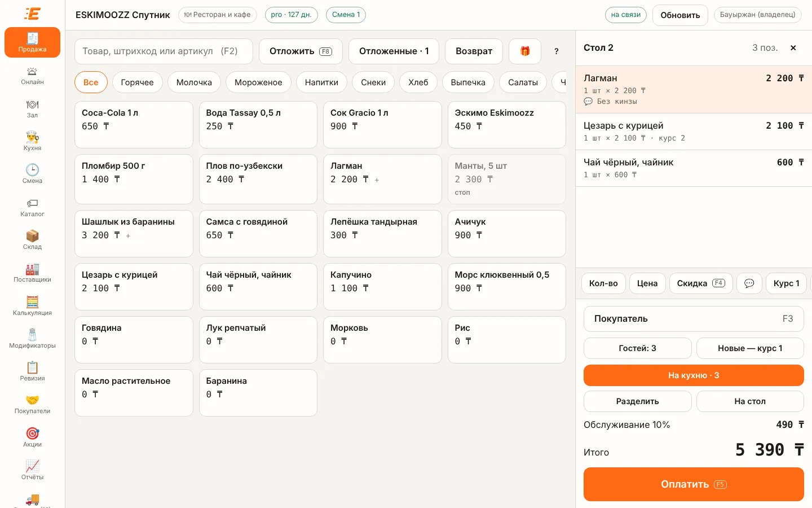Focus the product search field
Viewport: 812px width, 508px height.
click(164, 51)
